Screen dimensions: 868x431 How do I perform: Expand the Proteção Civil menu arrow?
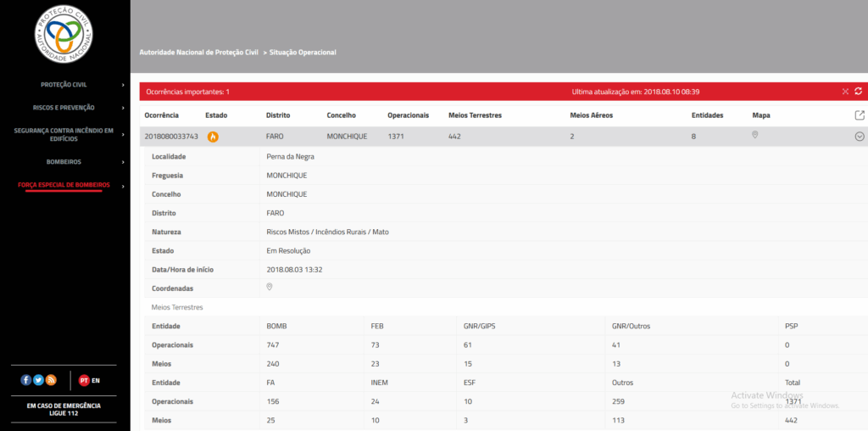[123, 86]
